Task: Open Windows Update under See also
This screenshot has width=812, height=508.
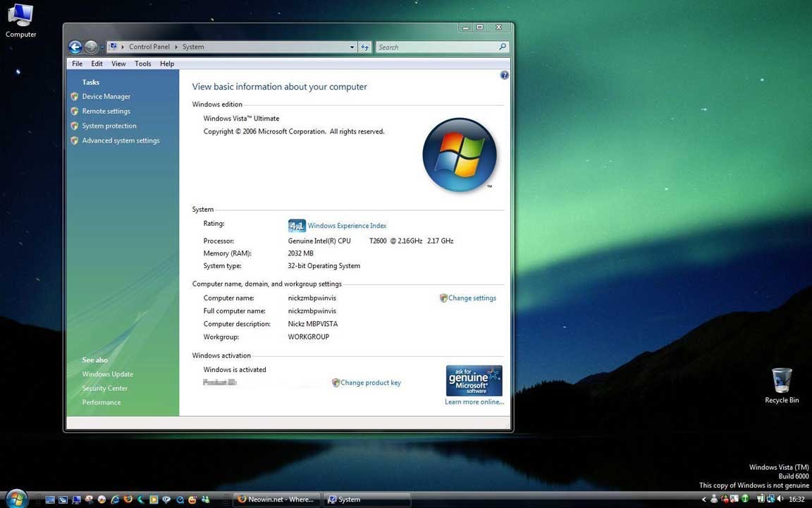Action: (x=107, y=374)
